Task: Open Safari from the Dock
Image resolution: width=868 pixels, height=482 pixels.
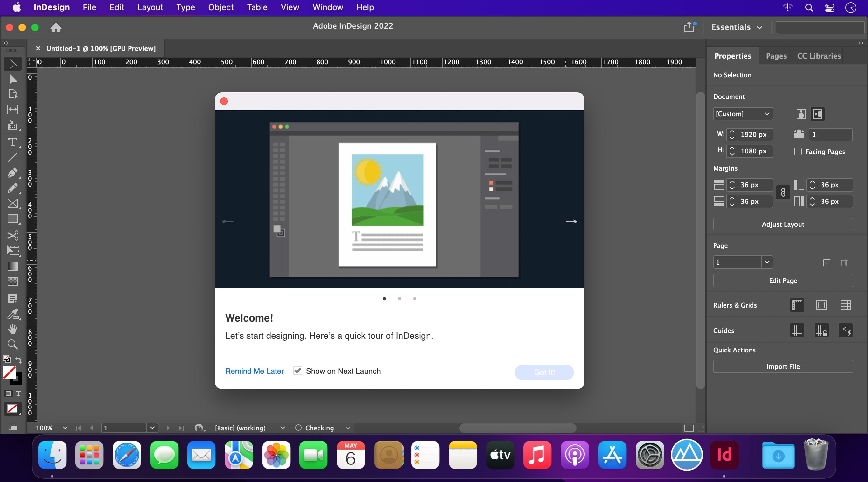Action: tap(127, 455)
